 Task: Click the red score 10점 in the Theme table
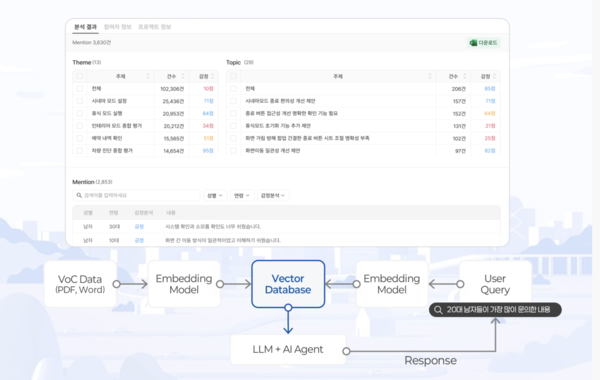tap(208, 89)
